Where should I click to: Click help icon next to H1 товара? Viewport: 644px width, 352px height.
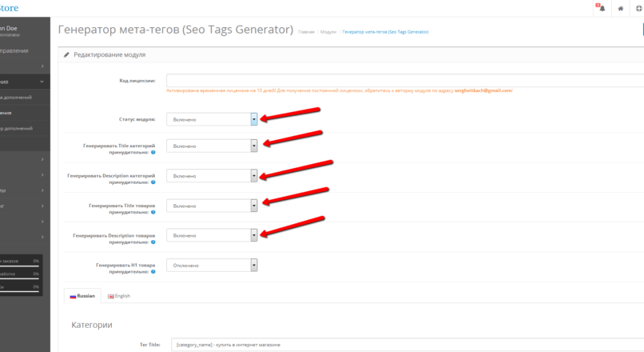pyautogui.click(x=153, y=271)
